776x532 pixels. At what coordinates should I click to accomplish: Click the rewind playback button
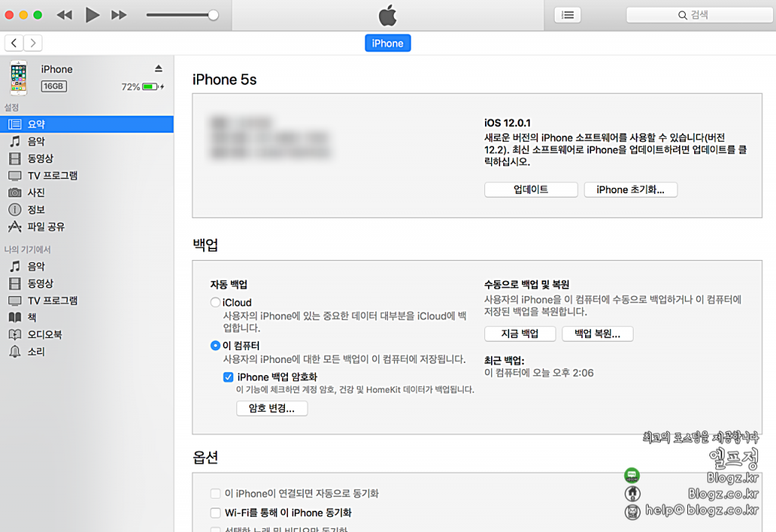tap(64, 15)
